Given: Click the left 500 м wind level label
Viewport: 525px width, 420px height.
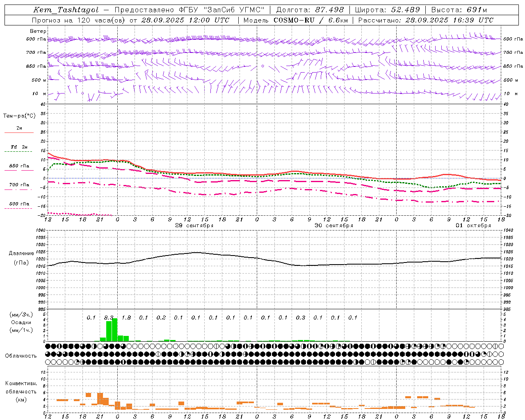Looking at the screenshot, I should pyautogui.click(x=39, y=80).
